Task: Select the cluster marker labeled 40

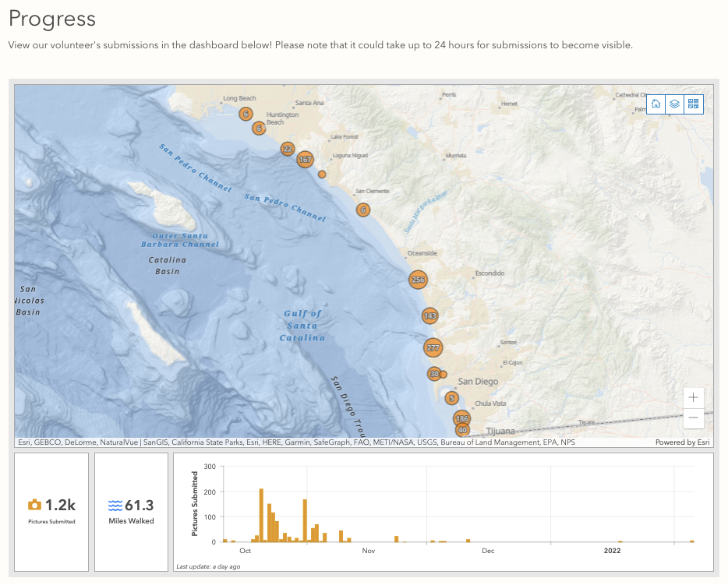Action: (462, 430)
